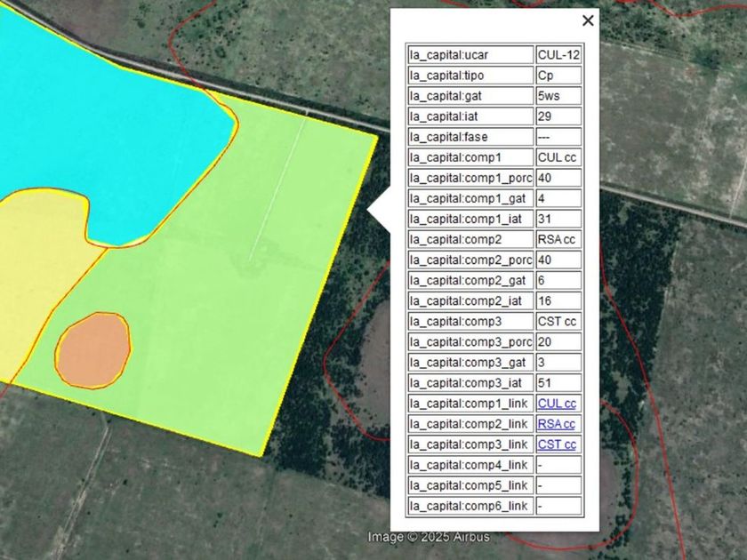Open the CUL cc link
Viewport: 747px width, 560px height.
[557, 404]
